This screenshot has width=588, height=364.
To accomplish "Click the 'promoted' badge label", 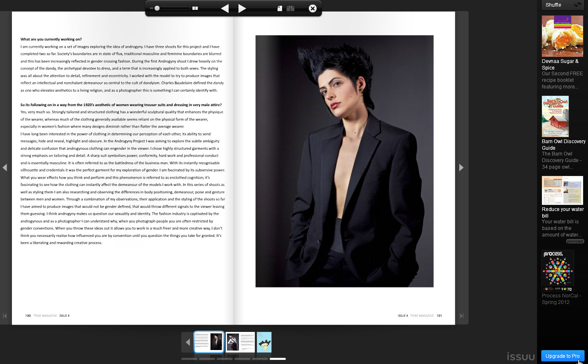I will pos(575,241).
